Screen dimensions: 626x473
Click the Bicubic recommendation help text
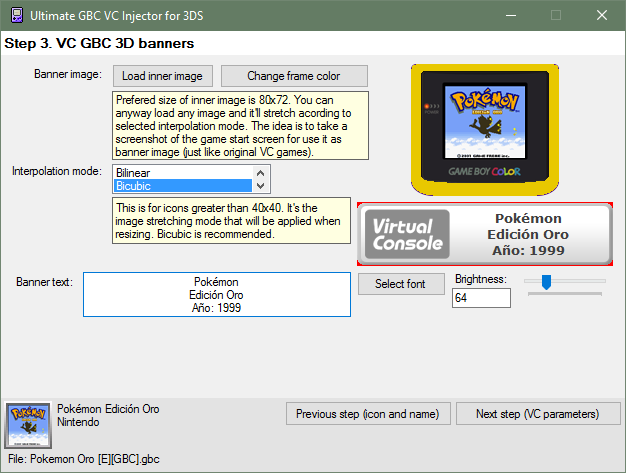(x=232, y=220)
